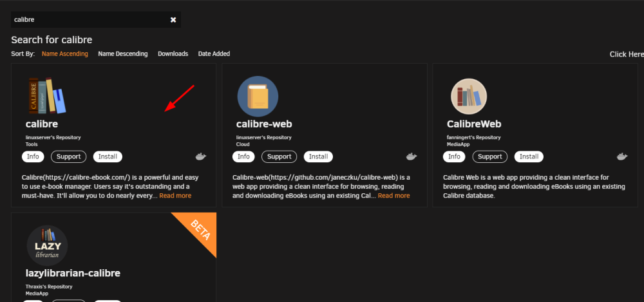Open Info for calibre-web app

pos(243,156)
